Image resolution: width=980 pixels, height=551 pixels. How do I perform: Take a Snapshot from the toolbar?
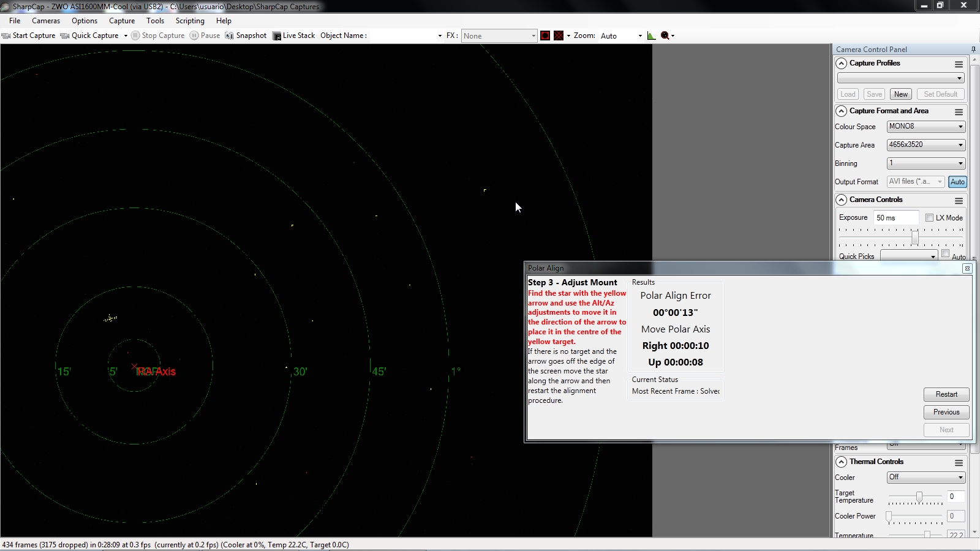coord(246,36)
